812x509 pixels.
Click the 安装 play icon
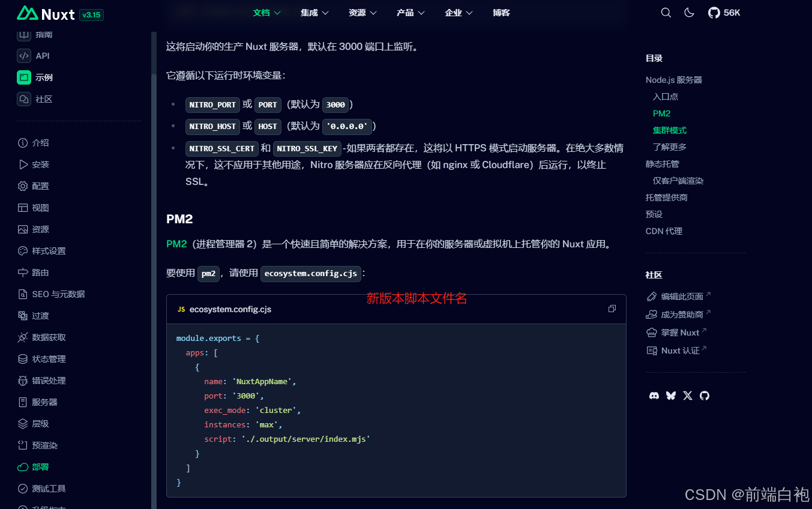click(23, 164)
